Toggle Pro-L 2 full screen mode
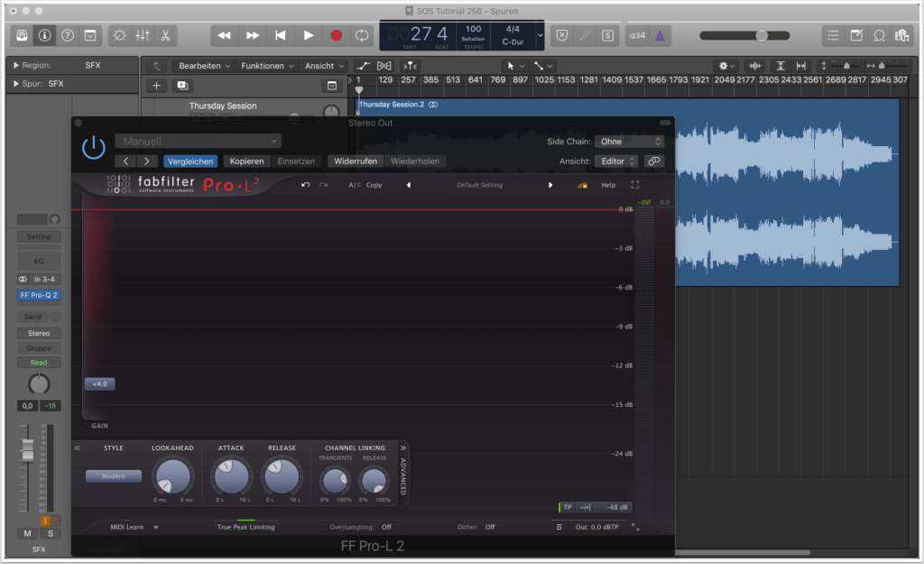The height and width of the screenshot is (564, 924). [635, 185]
